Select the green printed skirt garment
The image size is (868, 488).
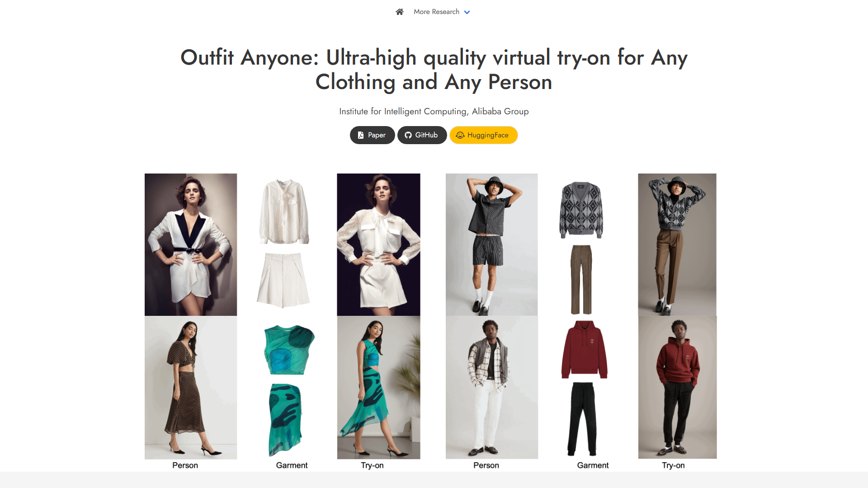pyautogui.click(x=285, y=419)
